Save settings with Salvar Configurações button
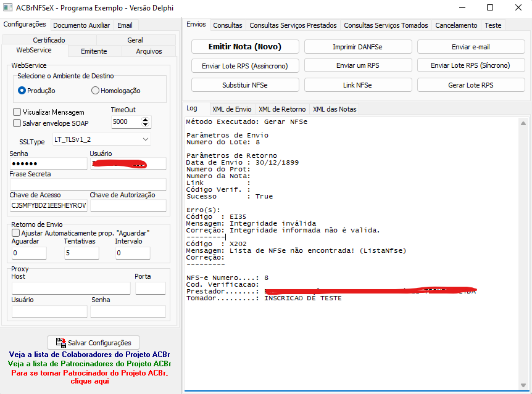Viewport: 532px width, 394px height. pyautogui.click(x=93, y=342)
